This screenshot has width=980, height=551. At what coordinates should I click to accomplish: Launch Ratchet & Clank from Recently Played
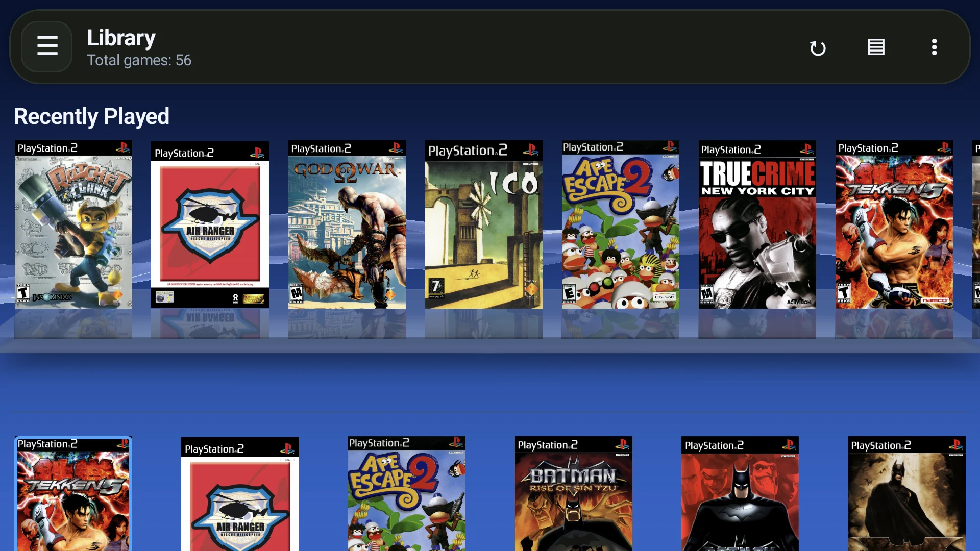click(73, 224)
